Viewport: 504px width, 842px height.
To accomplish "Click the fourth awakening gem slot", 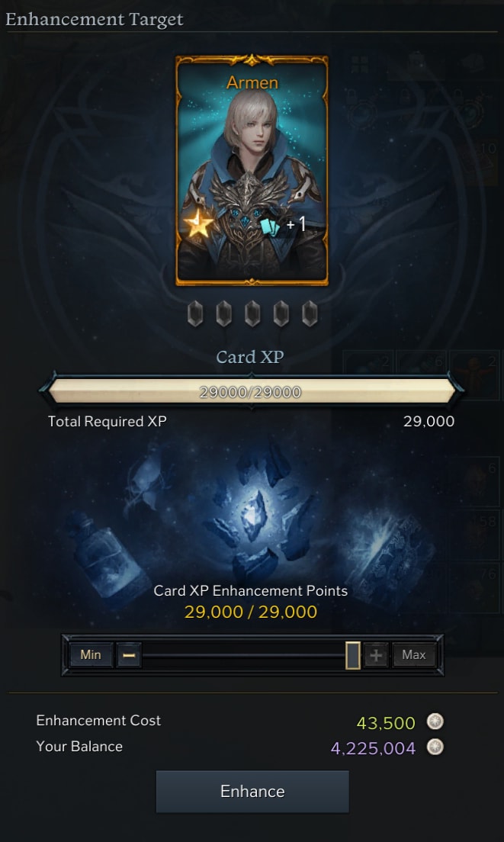I will point(281,313).
